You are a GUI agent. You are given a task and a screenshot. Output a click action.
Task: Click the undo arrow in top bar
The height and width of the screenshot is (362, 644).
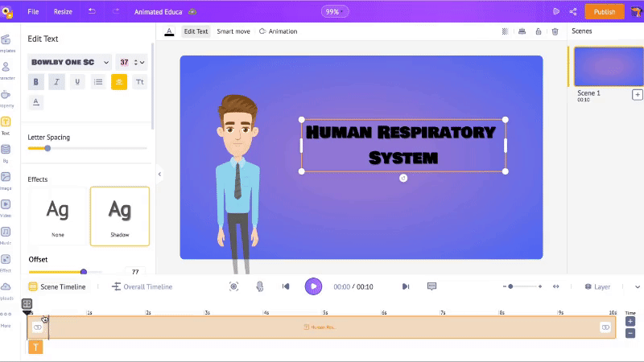[x=91, y=12]
